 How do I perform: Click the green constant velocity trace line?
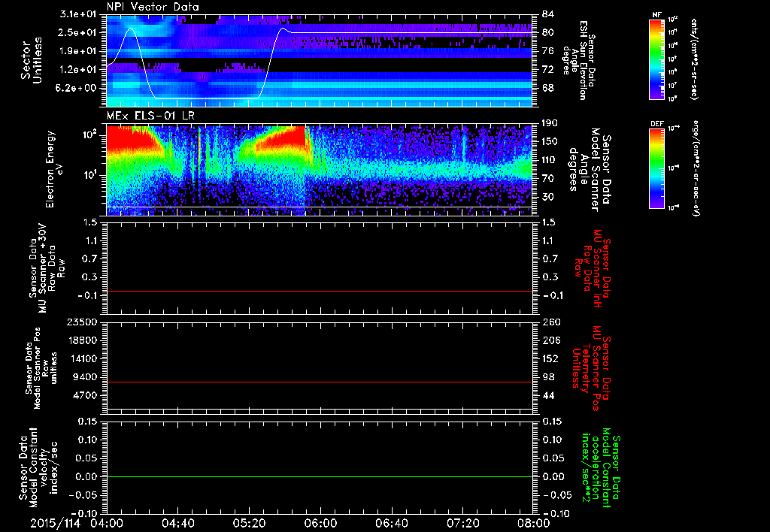(320, 476)
